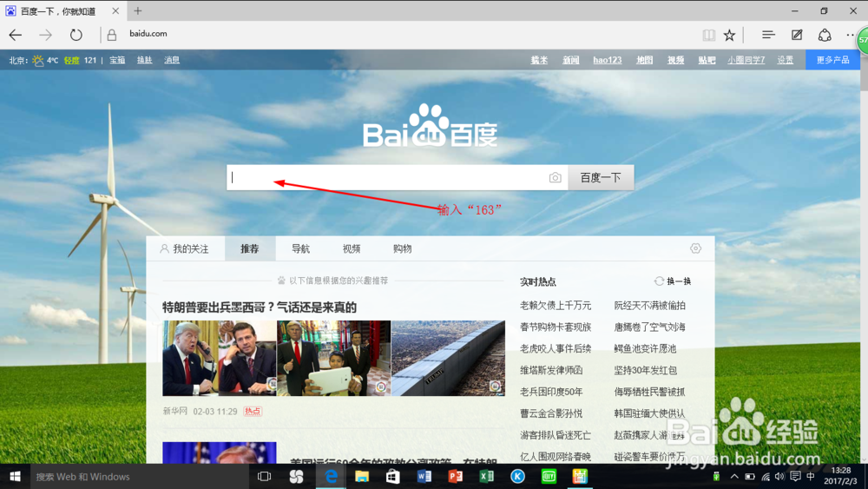Screen dimensions: 868x489
Task: Switch to the 视频 tab in feed
Action: [352, 248]
